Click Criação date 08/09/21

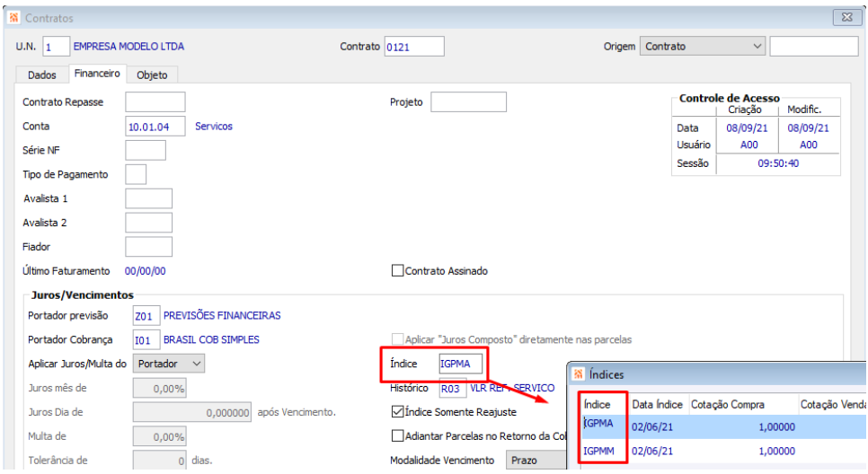tap(748, 127)
